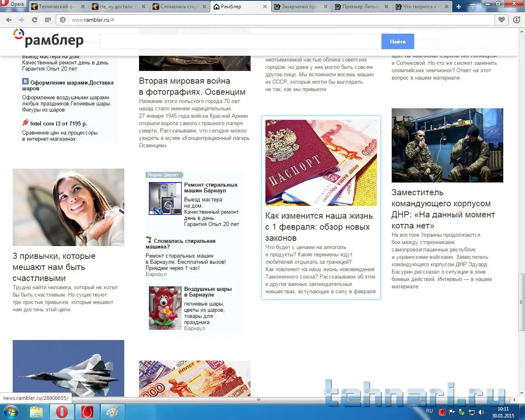Open article 3 привычки, которые мешают

(x=54, y=267)
